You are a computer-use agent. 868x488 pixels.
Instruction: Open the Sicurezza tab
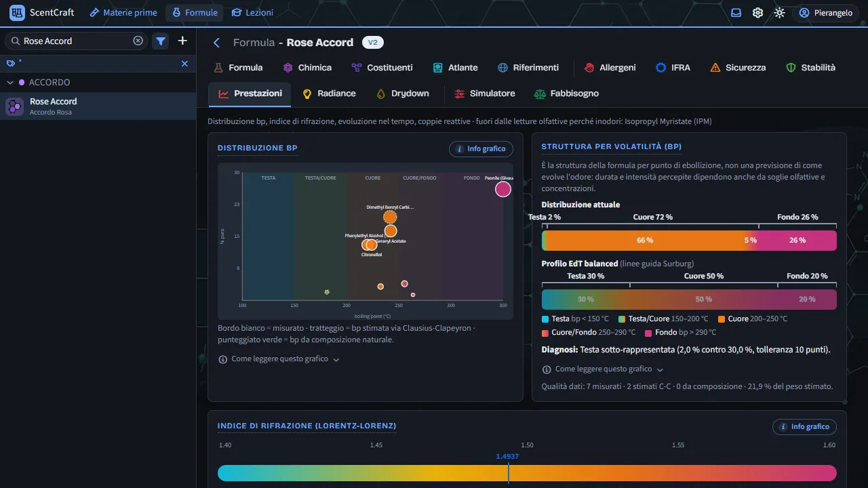(x=738, y=68)
